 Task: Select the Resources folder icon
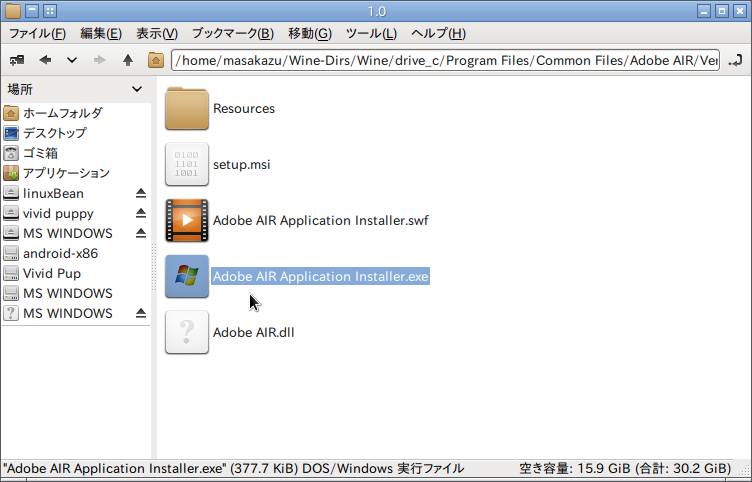tap(187, 108)
